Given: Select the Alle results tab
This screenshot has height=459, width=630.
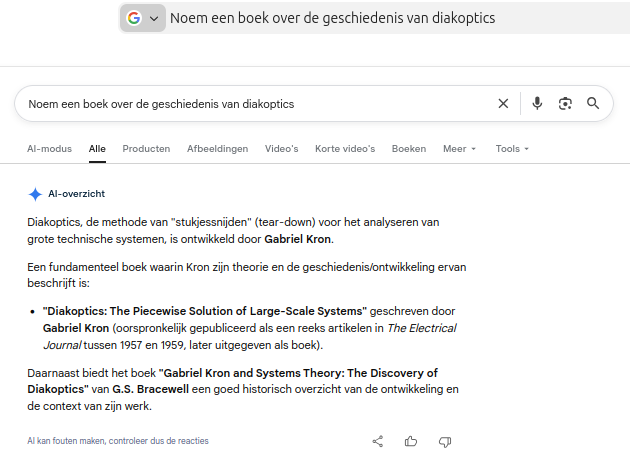Looking at the screenshot, I should coord(97,149).
